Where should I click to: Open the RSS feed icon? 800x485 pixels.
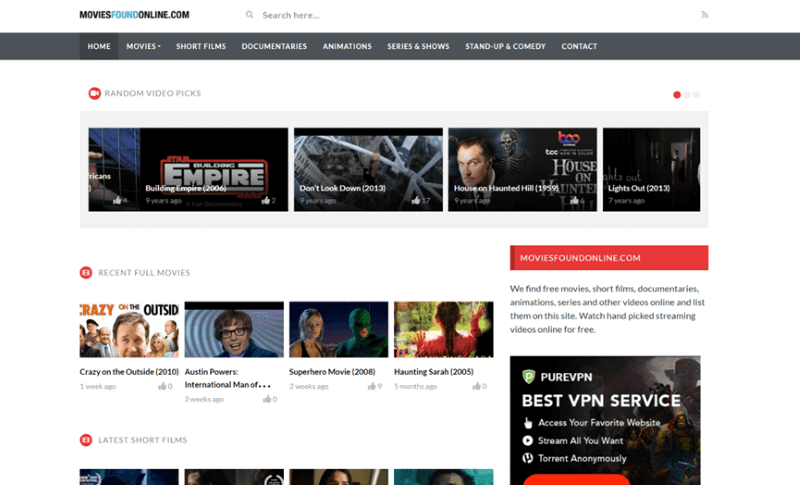pos(705,15)
